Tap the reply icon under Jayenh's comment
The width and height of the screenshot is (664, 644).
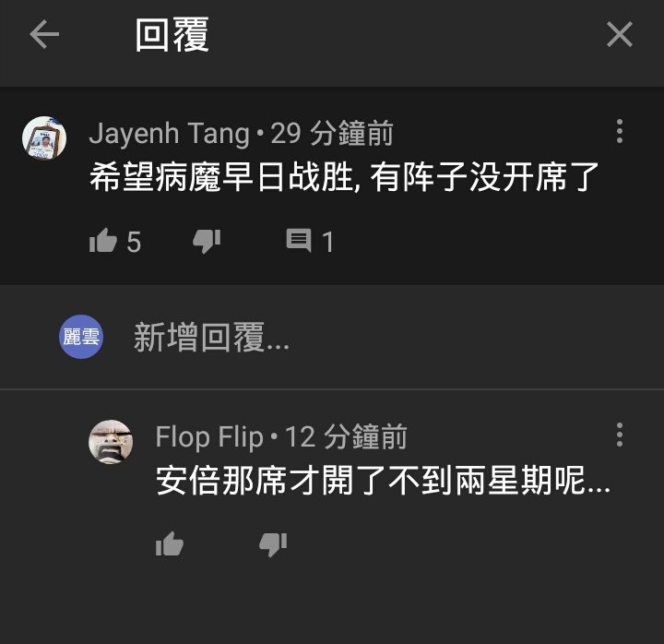[x=299, y=240]
